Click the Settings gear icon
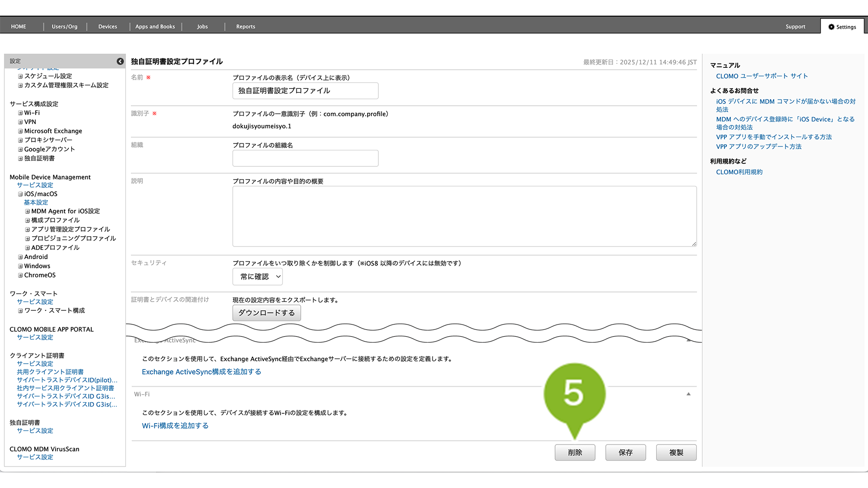Image resolution: width=868 pixels, height=488 pixels. [x=831, y=27]
